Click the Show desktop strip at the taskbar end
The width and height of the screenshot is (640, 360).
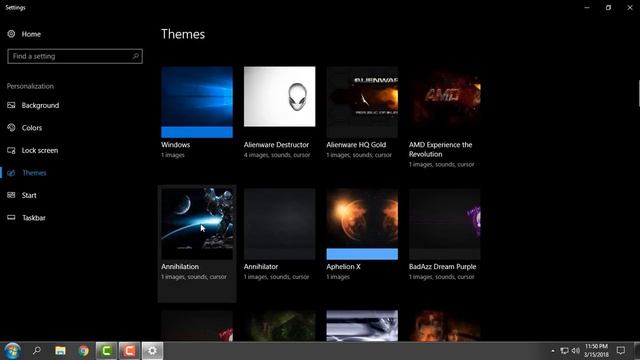coord(638,351)
